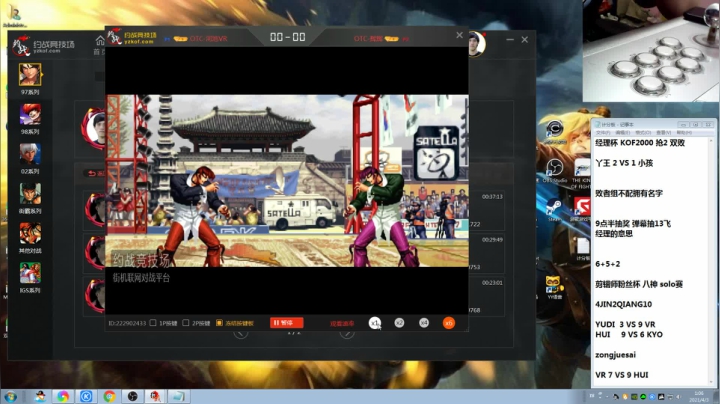Open the Windows Start button
This screenshot has width=720, height=404.
pyautogui.click(x=10, y=396)
